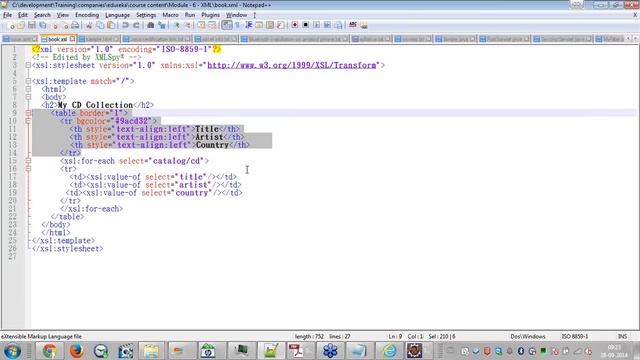Viewport: 640px width, 360px height.
Task: Save the file with the Save icon
Action: (31, 25)
